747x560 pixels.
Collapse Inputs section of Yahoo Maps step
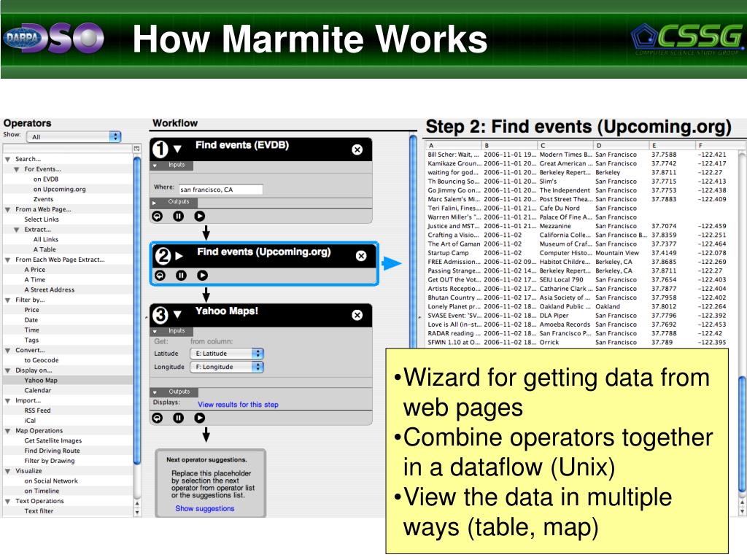[155, 331]
